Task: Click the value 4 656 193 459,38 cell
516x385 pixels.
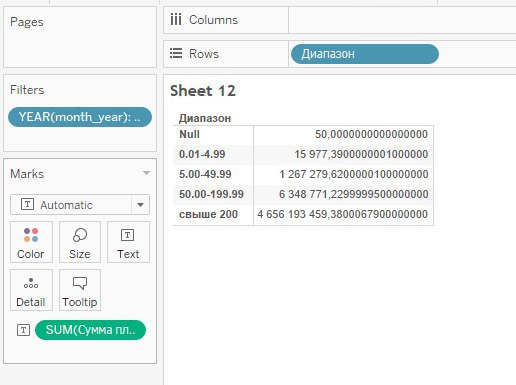Action: 342,214
